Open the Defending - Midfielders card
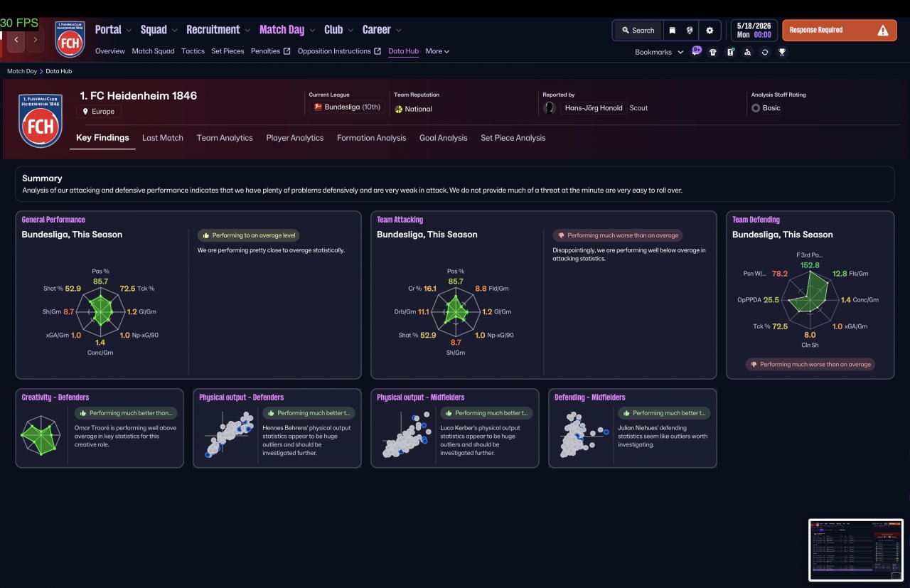This screenshot has height=588, width=910. [632, 428]
